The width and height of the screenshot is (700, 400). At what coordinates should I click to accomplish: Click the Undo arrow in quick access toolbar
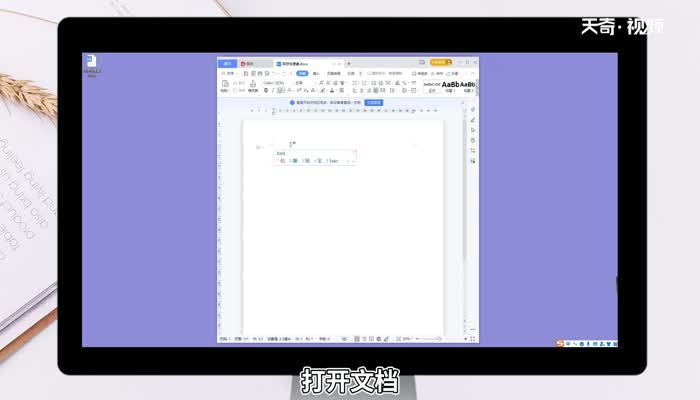click(275, 73)
